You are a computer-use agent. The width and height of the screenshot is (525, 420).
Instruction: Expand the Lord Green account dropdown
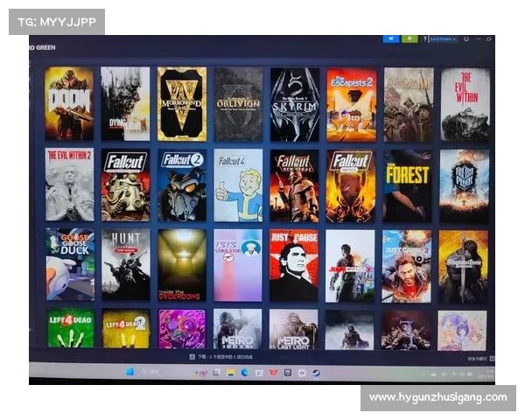tap(444, 38)
